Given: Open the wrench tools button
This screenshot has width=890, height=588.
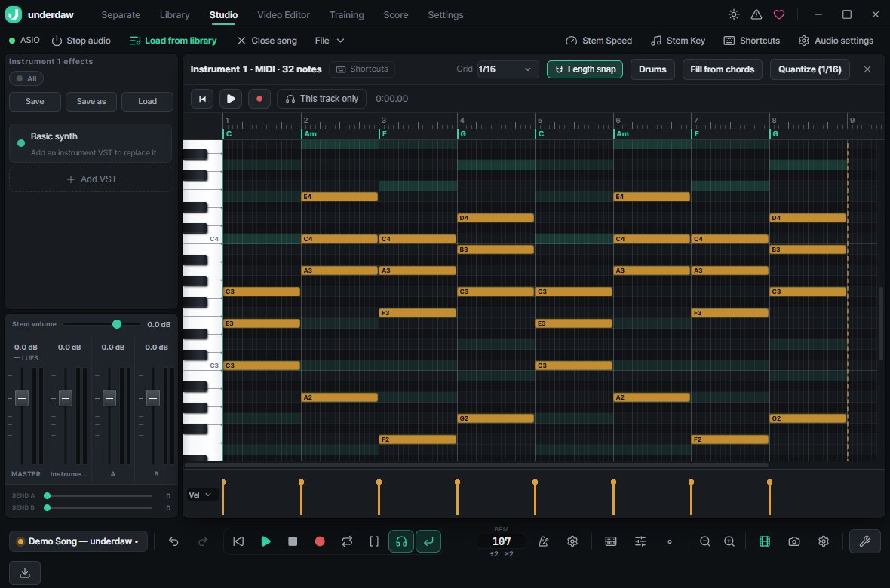Looking at the screenshot, I should pos(865,541).
